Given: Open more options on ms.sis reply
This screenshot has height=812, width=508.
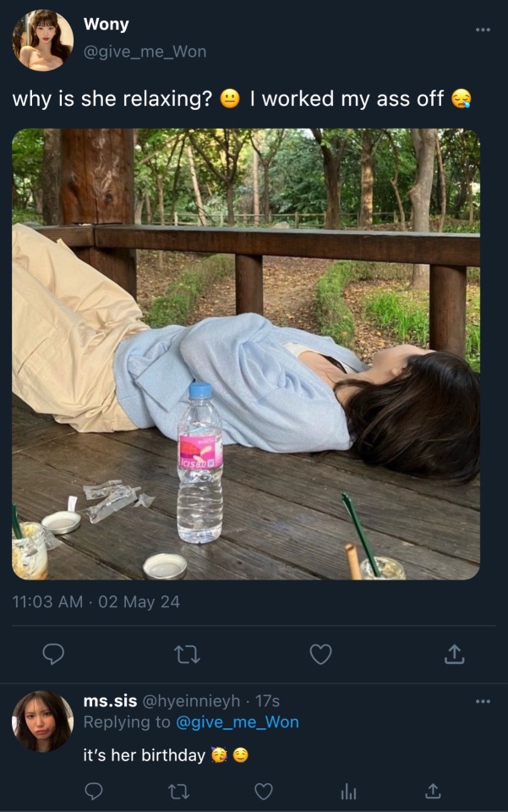Looking at the screenshot, I should (483, 701).
